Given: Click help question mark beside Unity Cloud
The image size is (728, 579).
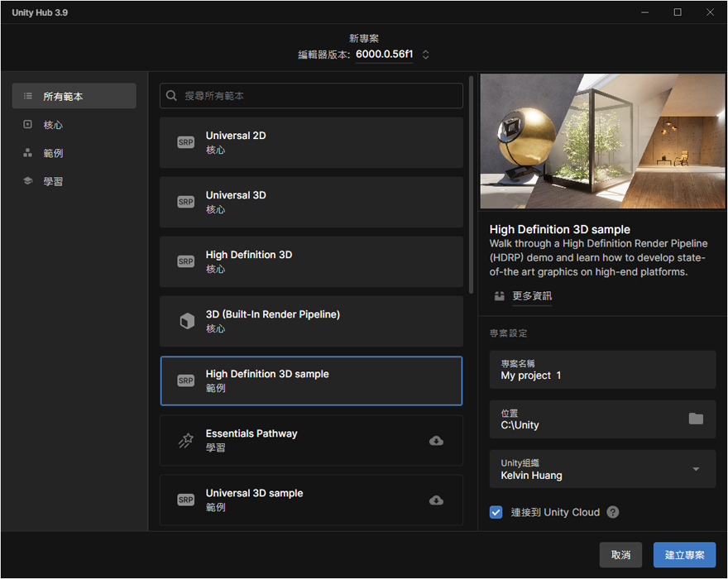Looking at the screenshot, I should click(613, 512).
